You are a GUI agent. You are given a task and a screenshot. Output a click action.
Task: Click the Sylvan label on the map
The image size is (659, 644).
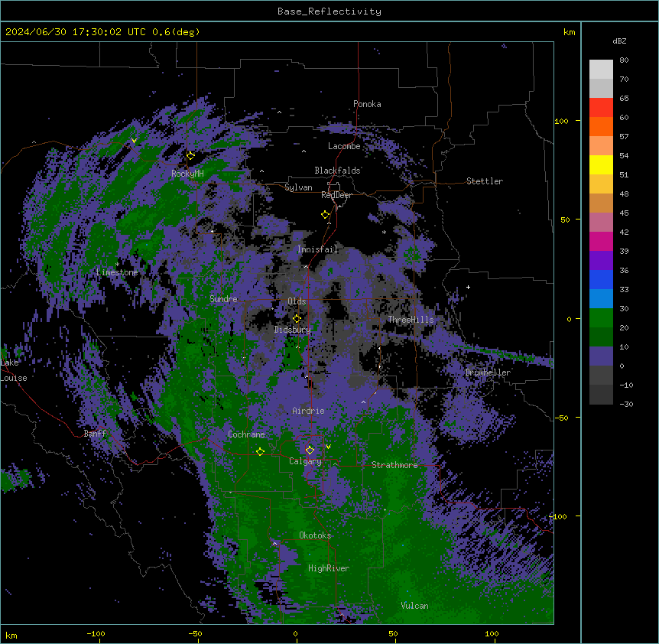pyautogui.click(x=298, y=187)
